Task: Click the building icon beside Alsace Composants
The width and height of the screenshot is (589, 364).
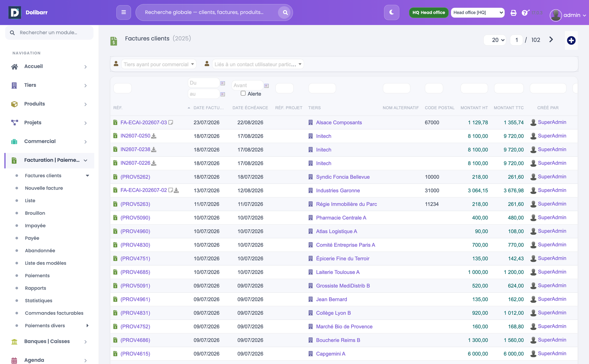Action: 311,122
